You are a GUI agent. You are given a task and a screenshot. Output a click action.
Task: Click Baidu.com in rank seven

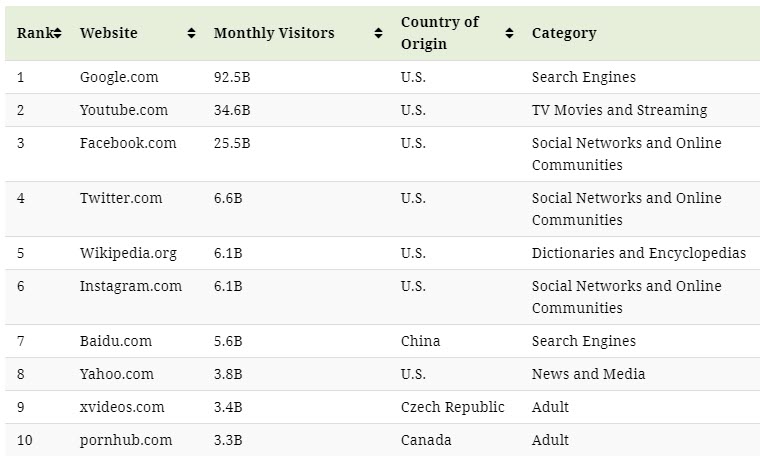116,341
